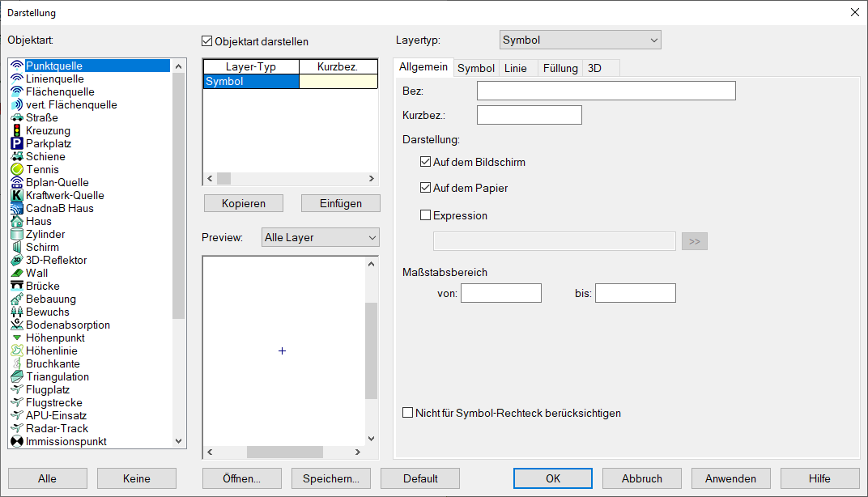868x497 pixels.
Task: Open the Symbol tab
Action: click(476, 68)
